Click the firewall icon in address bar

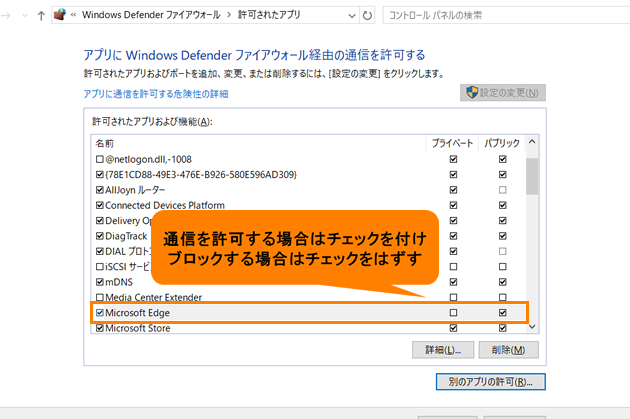click(61, 16)
